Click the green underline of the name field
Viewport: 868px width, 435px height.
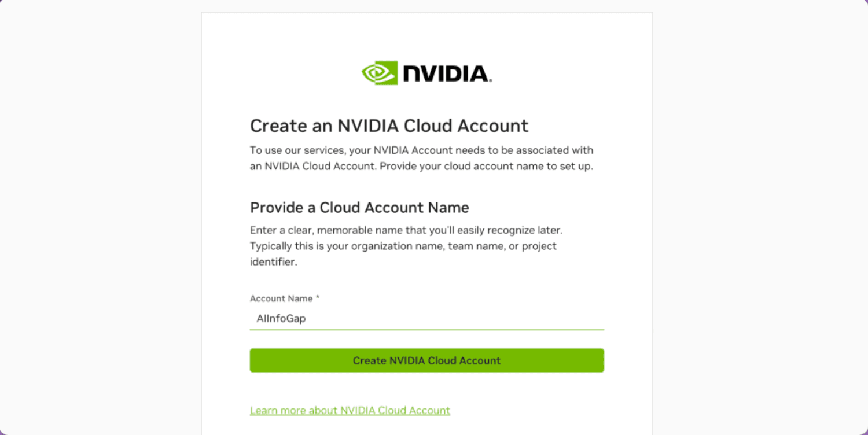click(426, 330)
